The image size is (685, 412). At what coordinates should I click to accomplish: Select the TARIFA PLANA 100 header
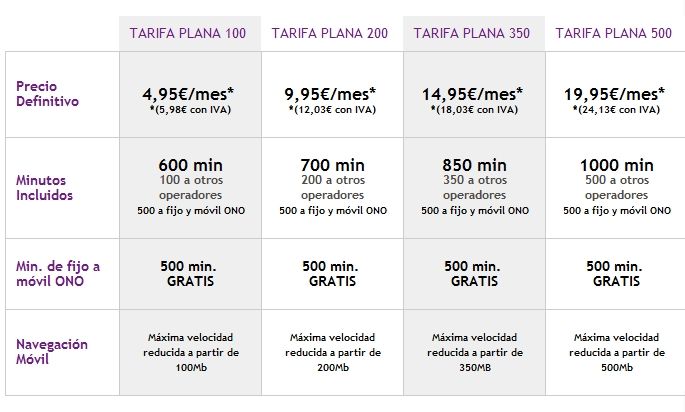(x=187, y=33)
